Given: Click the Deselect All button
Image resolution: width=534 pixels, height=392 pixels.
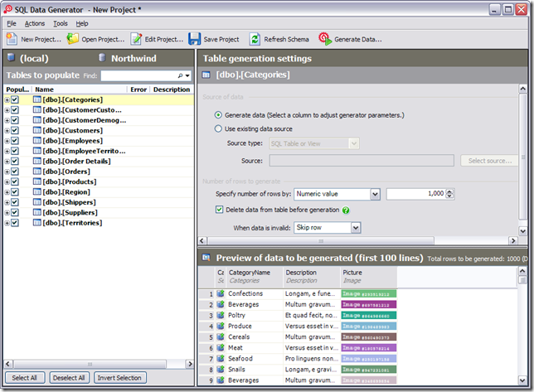Looking at the screenshot, I should coord(70,378).
